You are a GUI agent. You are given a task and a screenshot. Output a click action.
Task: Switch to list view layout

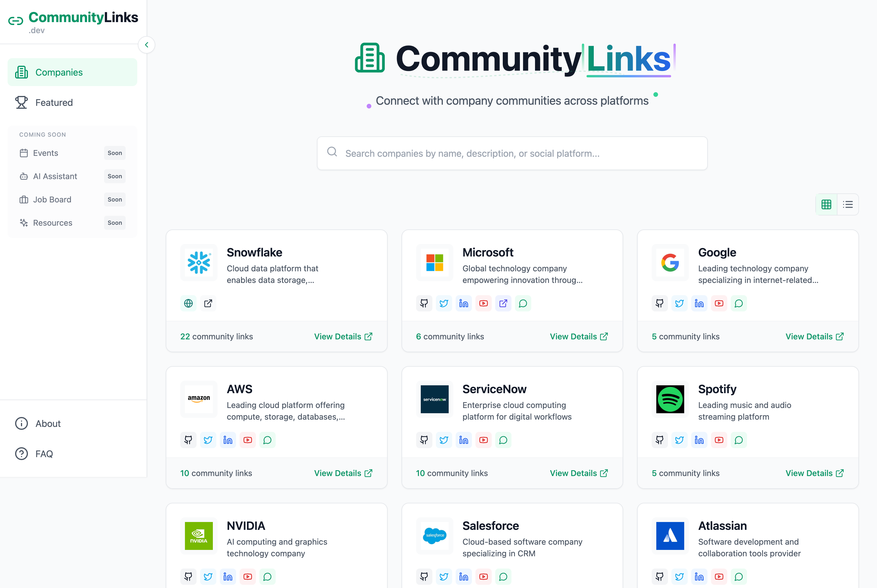tap(848, 204)
